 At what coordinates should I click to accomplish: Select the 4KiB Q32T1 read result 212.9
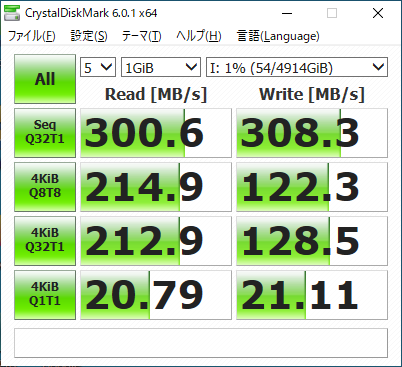(x=156, y=241)
